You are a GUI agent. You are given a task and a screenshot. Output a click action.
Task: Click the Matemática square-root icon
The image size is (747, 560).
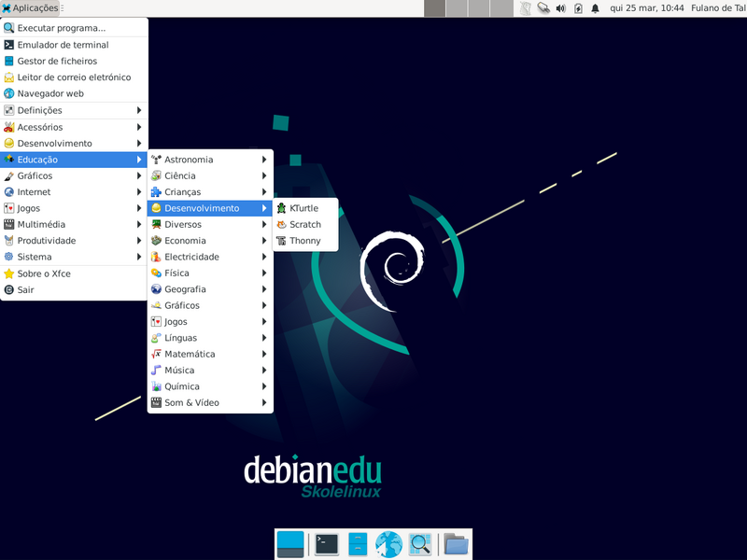tap(156, 354)
